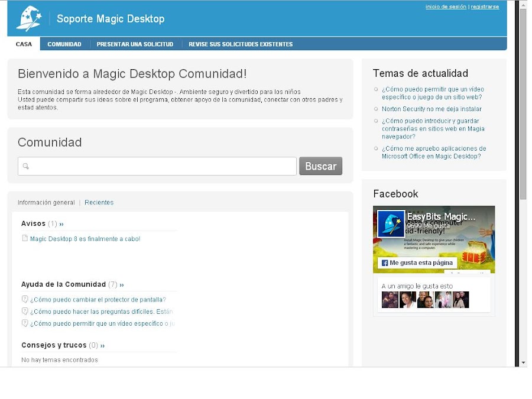
Task: Open topic about hacer las preguntas difíciles
Action: point(102,312)
